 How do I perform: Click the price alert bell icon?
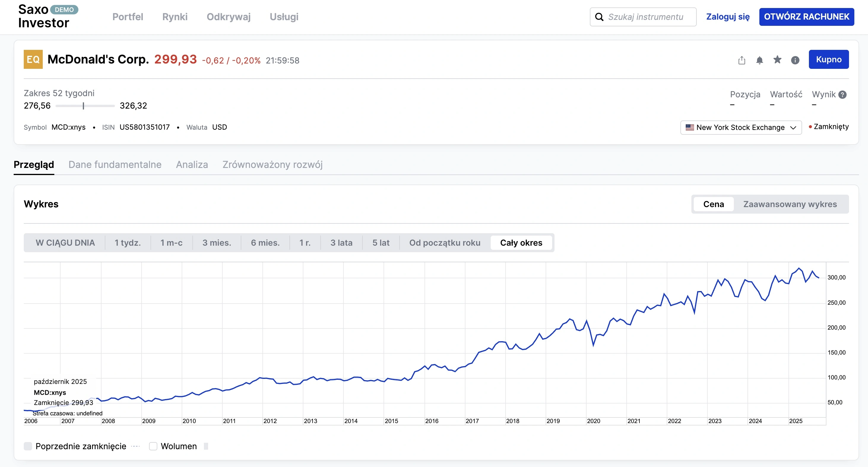click(759, 60)
